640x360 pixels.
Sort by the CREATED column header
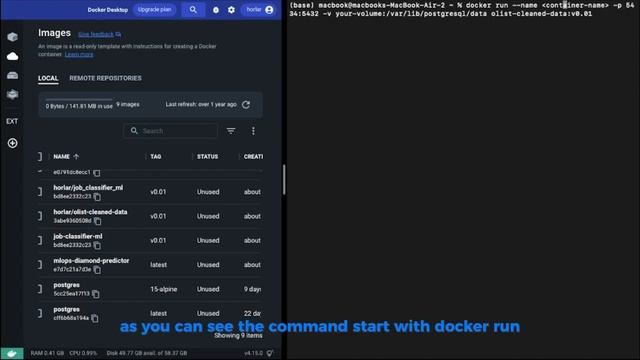(253, 156)
